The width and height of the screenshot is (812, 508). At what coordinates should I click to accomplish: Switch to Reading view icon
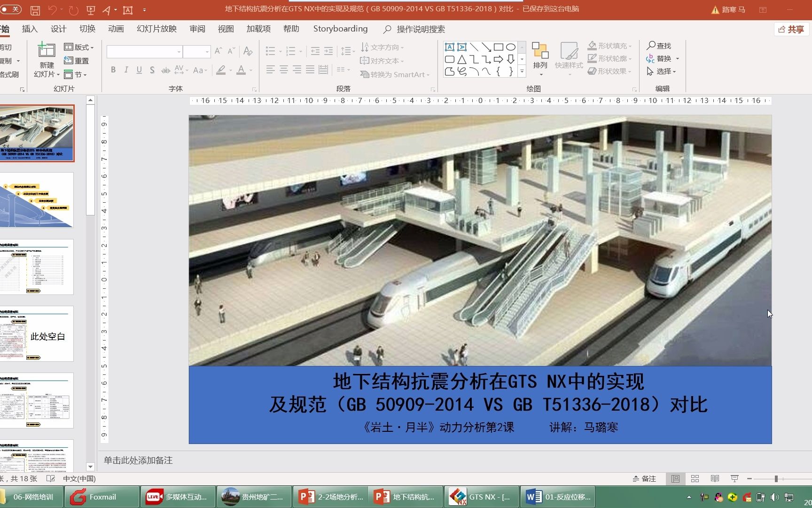[715, 479]
